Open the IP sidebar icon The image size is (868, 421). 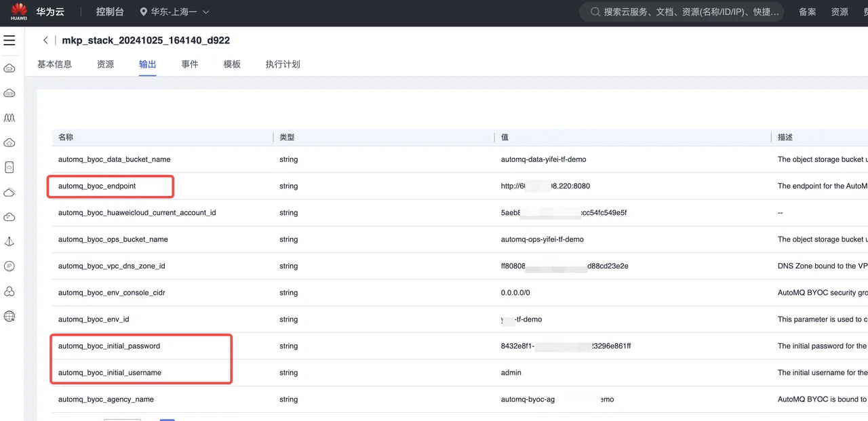(x=9, y=266)
